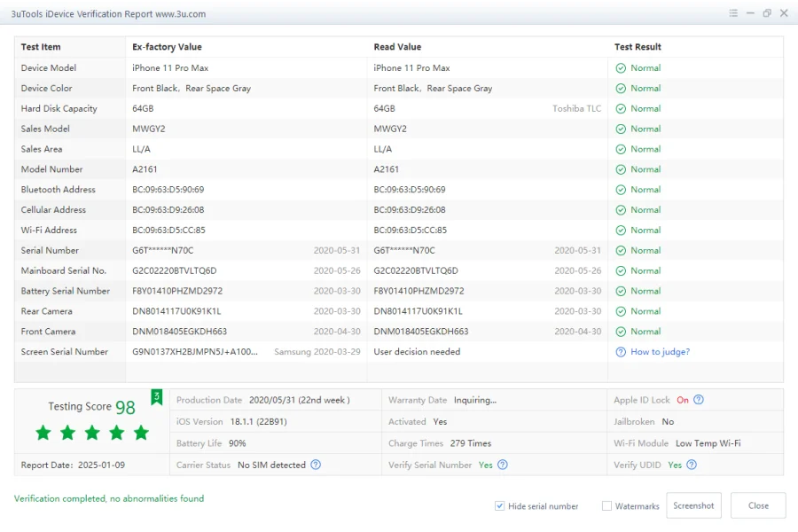This screenshot has height=532, width=798.
Task: Click the Testing Score value 98
Action: [x=125, y=407]
